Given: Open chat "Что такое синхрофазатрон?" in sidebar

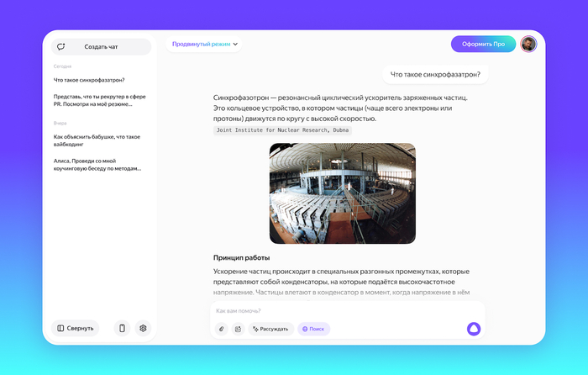Looking at the screenshot, I should coord(89,80).
